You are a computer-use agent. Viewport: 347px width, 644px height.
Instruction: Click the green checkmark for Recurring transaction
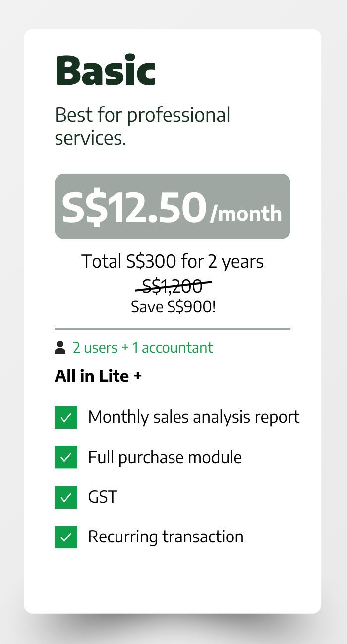pos(66,537)
